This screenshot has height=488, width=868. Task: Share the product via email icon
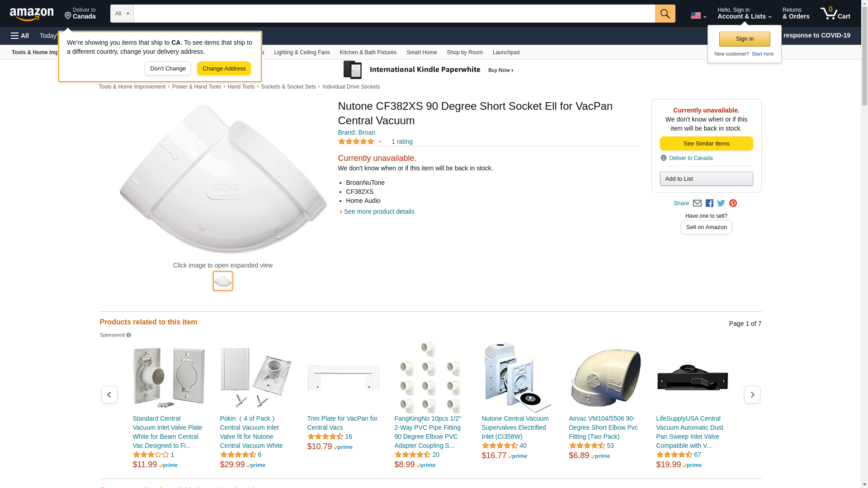697,203
